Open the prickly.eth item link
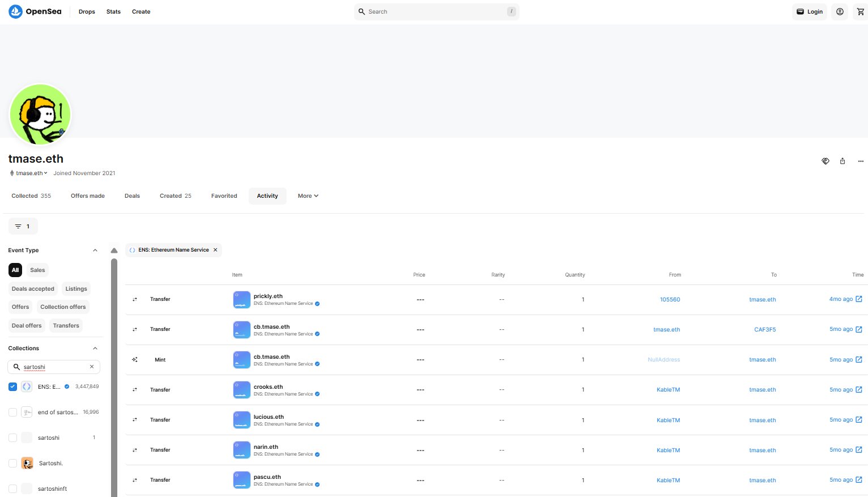The width and height of the screenshot is (868, 497). pyautogui.click(x=268, y=296)
